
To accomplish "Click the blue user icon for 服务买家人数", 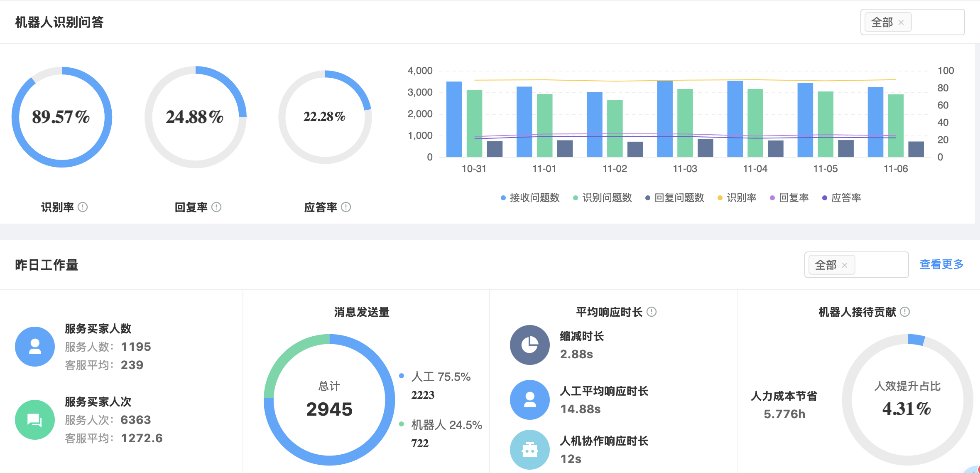I will (35, 346).
